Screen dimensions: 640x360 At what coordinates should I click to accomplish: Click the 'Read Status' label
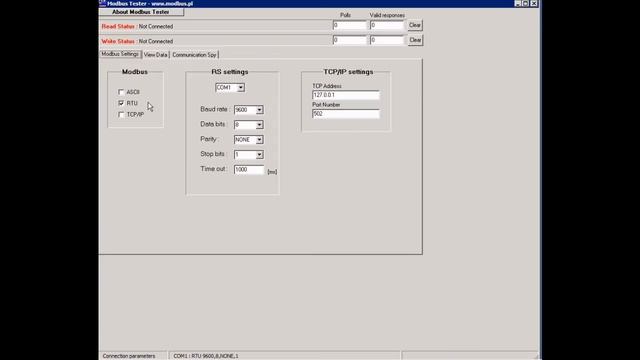(118, 26)
